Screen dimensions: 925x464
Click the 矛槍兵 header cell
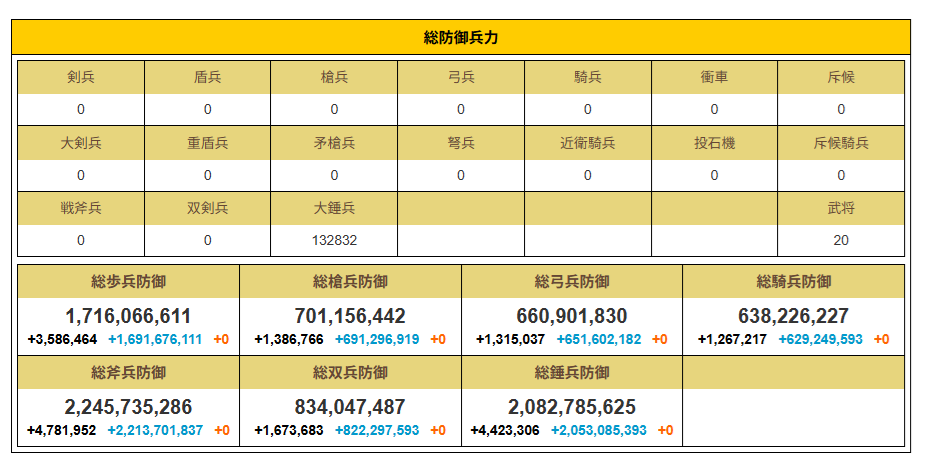[x=334, y=143]
